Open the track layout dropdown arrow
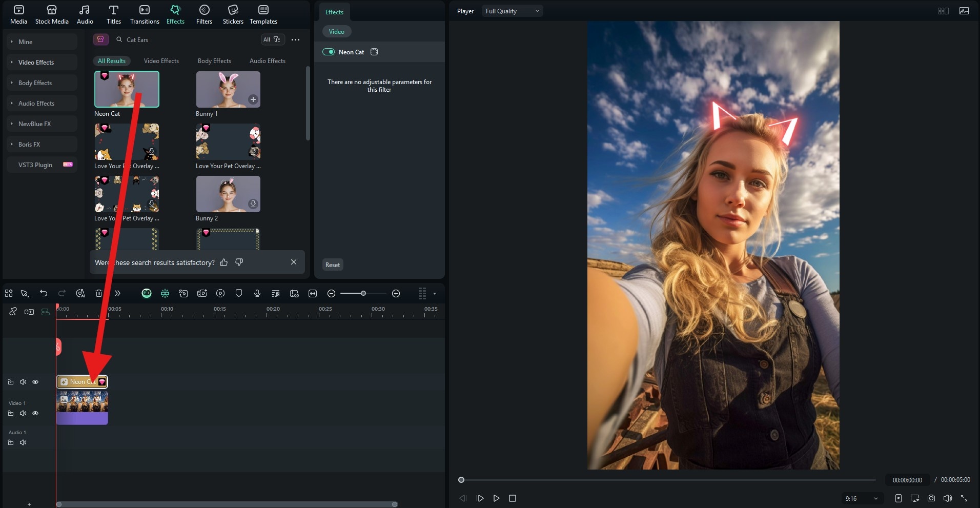980x508 pixels. tap(435, 294)
